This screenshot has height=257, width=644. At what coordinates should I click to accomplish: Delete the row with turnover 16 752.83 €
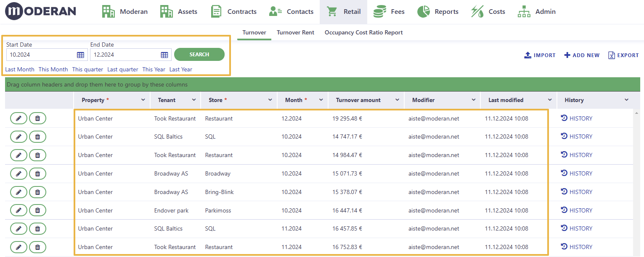tap(37, 247)
